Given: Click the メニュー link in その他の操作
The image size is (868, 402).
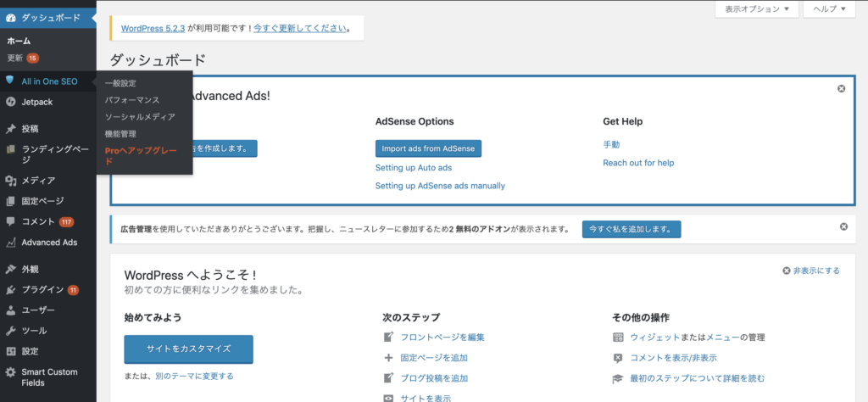Looking at the screenshot, I should (721, 338).
